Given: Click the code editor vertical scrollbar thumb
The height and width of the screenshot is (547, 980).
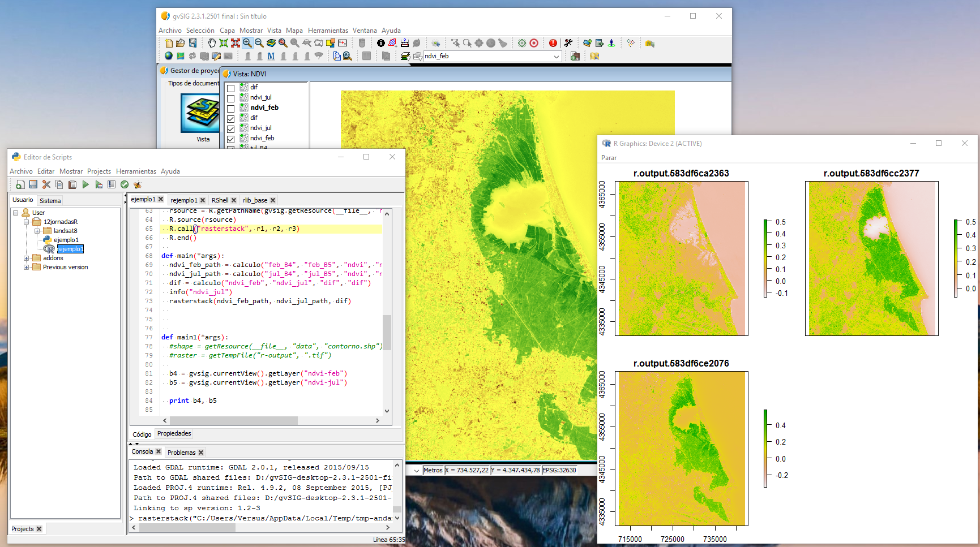Looking at the screenshot, I should tap(387, 333).
